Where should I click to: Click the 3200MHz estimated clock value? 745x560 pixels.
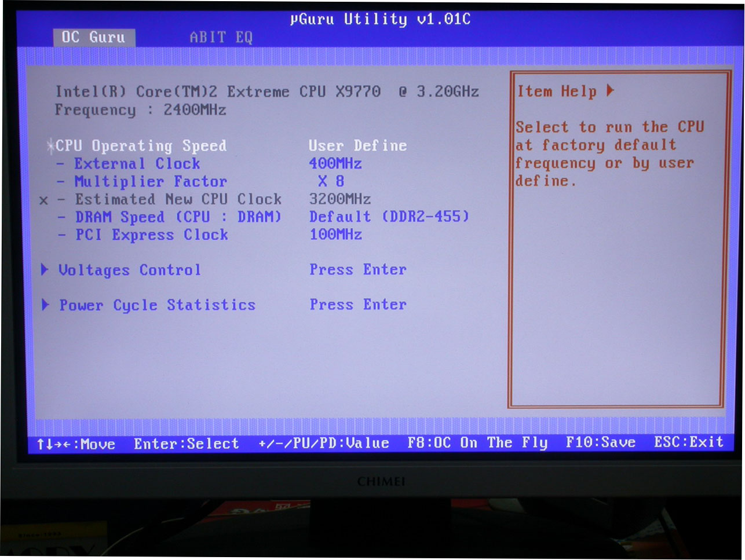tap(340, 199)
